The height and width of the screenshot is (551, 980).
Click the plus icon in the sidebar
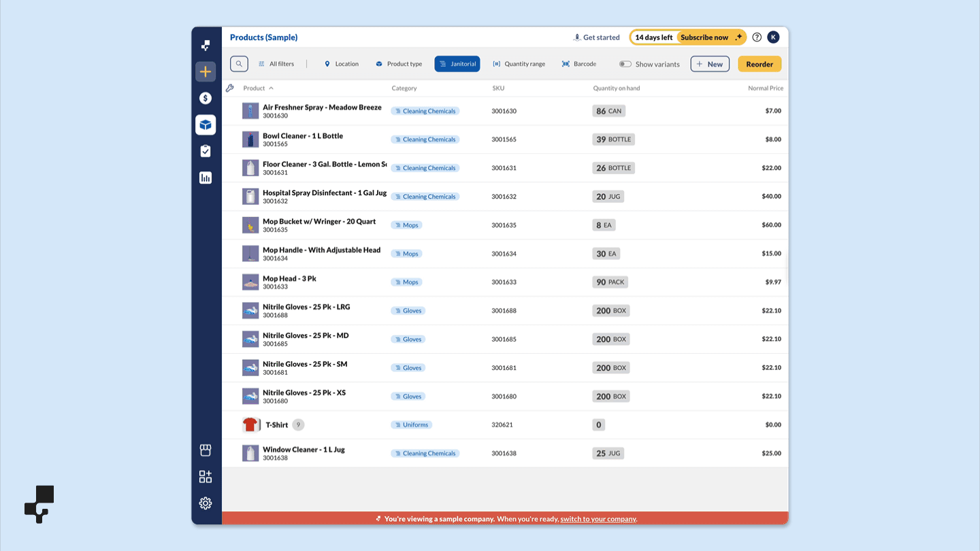pyautogui.click(x=206, y=71)
